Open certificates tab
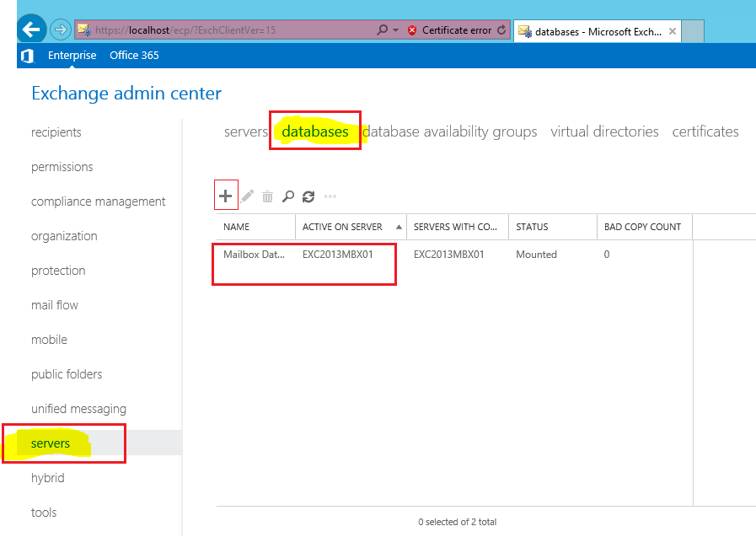The height and width of the screenshot is (537, 756). click(705, 132)
